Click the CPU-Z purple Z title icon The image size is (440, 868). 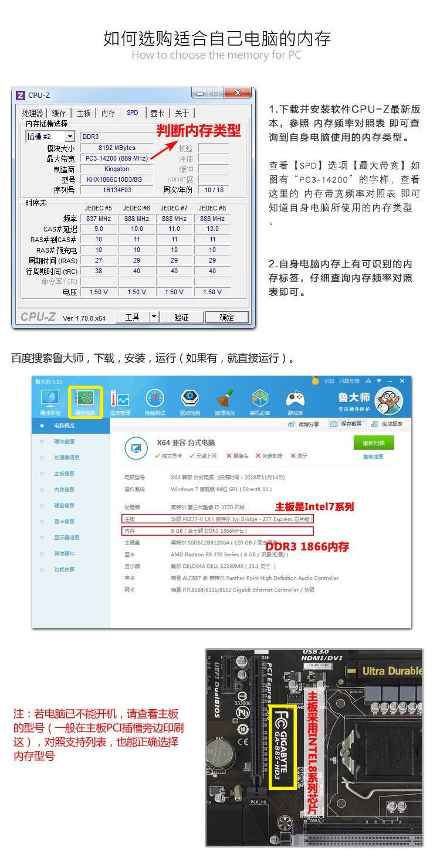(21, 95)
